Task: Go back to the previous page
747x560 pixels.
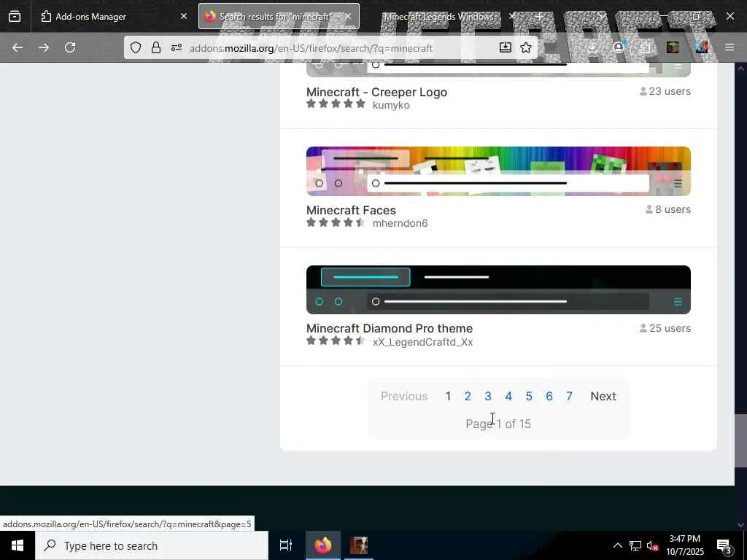Action: [18, 47]
